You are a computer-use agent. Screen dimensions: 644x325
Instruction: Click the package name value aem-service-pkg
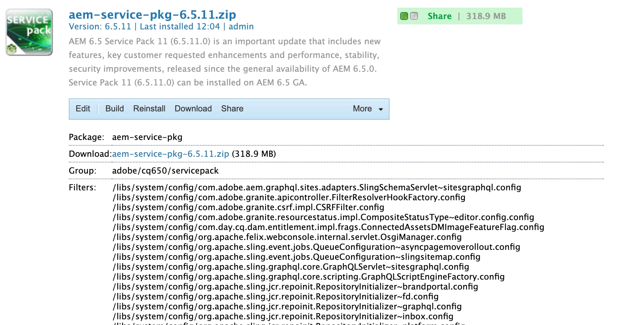[147, 137]
